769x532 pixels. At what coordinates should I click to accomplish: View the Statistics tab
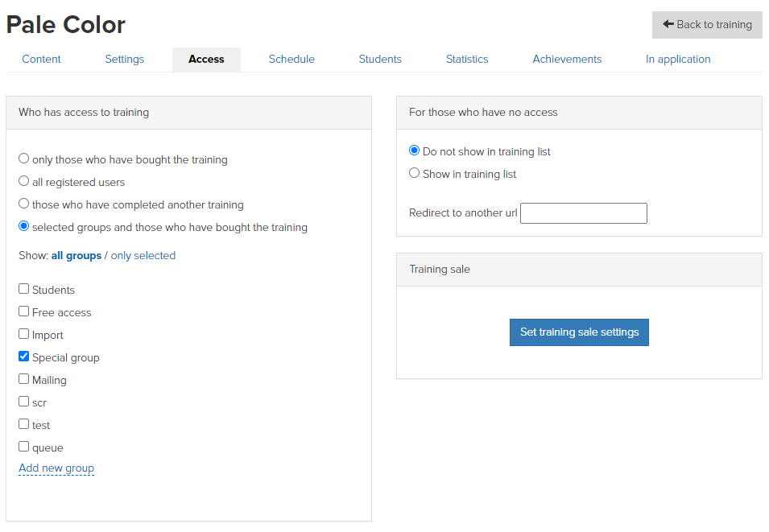coord(467,60)
